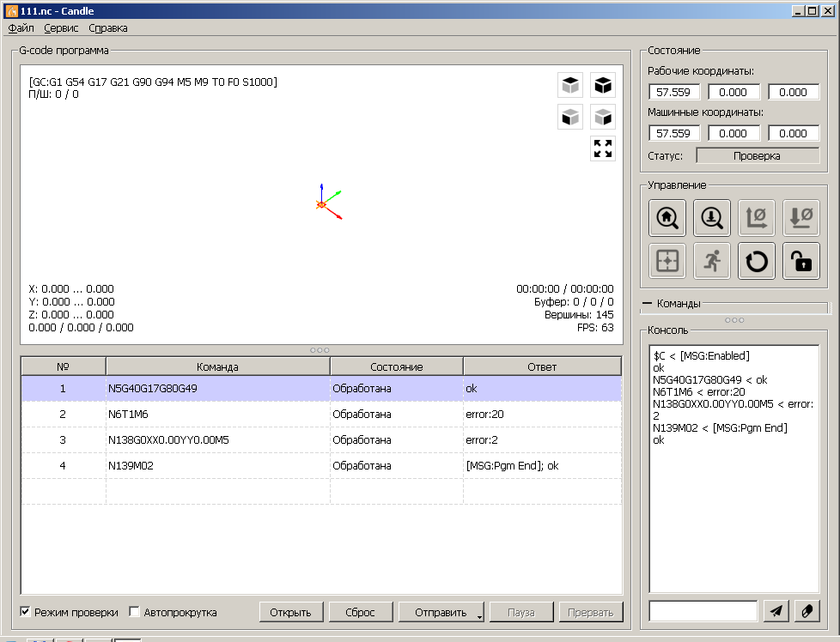Click the Проверка status field

[758, 156]
